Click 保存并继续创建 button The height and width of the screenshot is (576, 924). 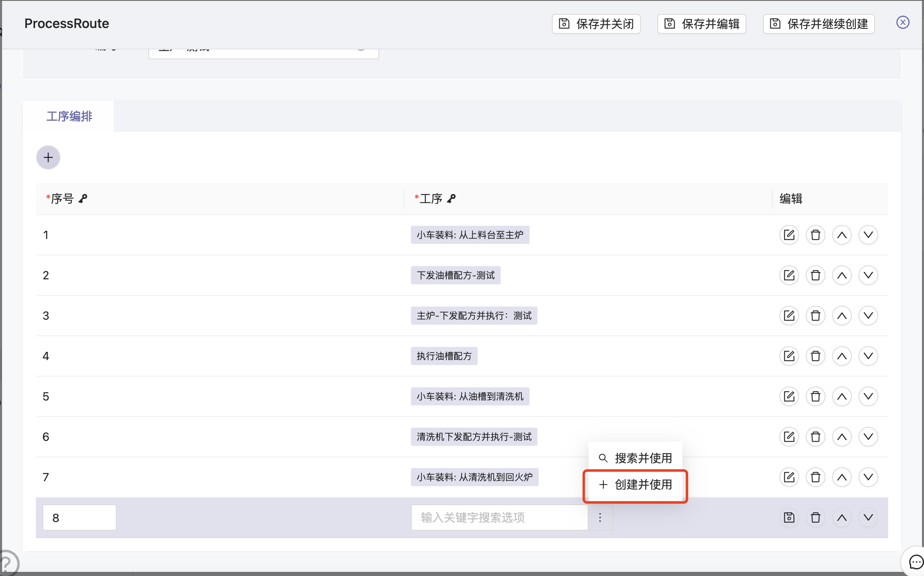pos(818,24)
